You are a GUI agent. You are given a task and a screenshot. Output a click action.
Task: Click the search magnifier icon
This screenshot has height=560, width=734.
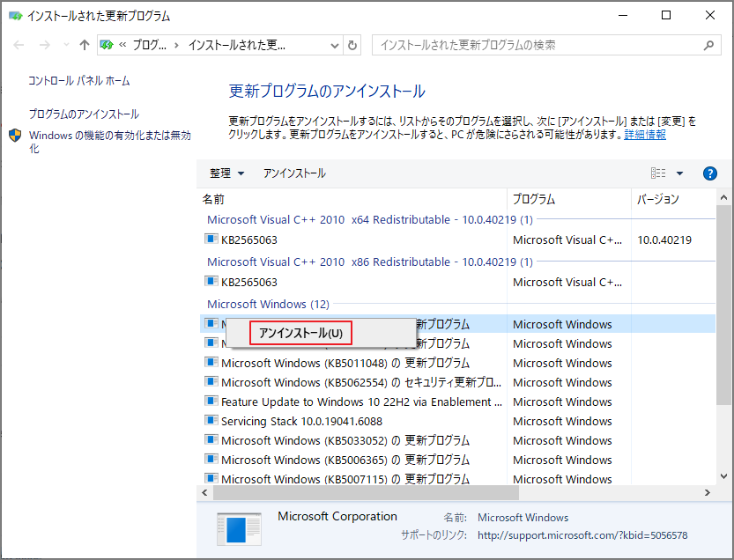pyautogui.click(x=708, y=45)
